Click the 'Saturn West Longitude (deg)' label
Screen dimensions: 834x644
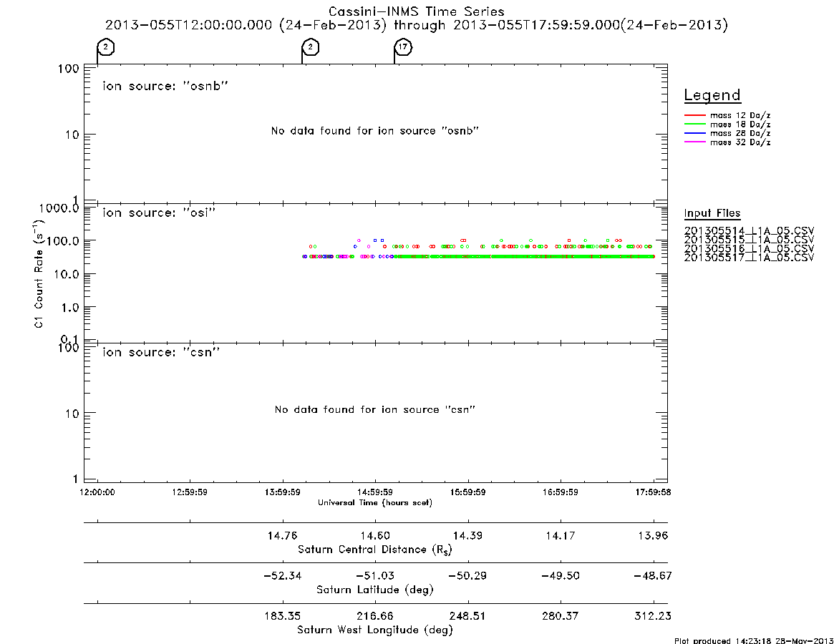375,630
